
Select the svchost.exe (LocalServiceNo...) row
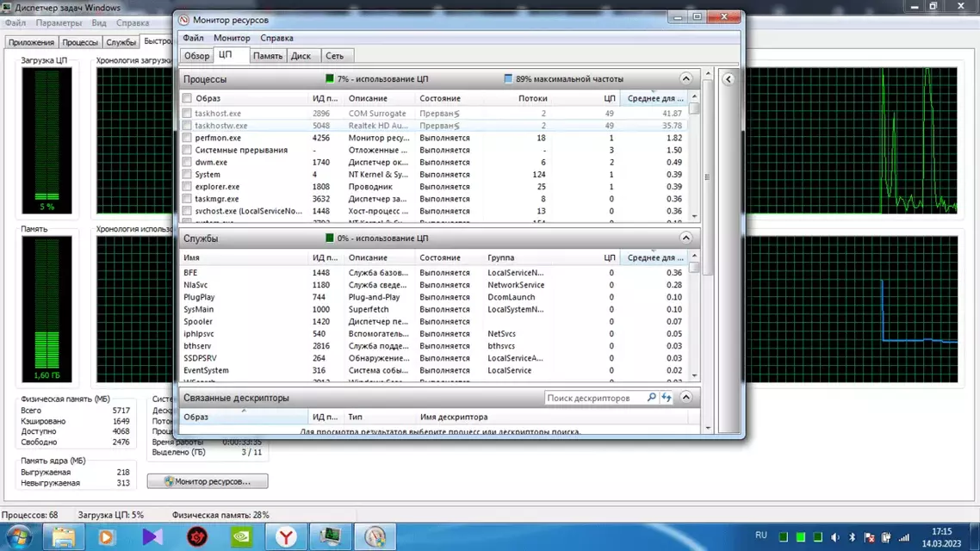[434, 211]
